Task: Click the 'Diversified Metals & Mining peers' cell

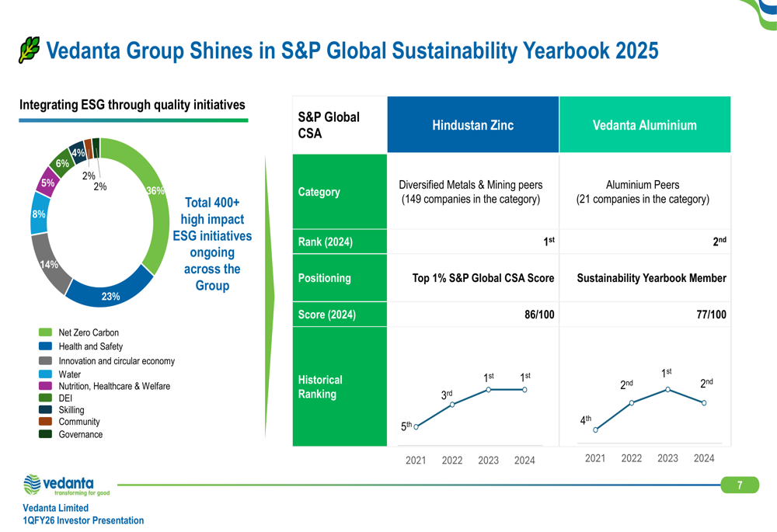Action: (x=471, y=192)
